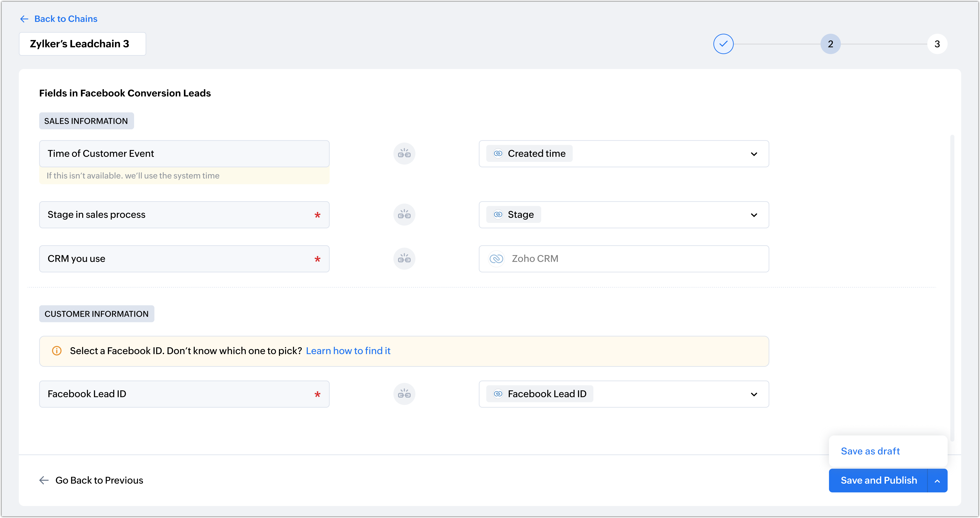Viewport: 980px width, 518px height.
Task: Click link icon beside Time of Customer Event
Action: coord(404,154)
